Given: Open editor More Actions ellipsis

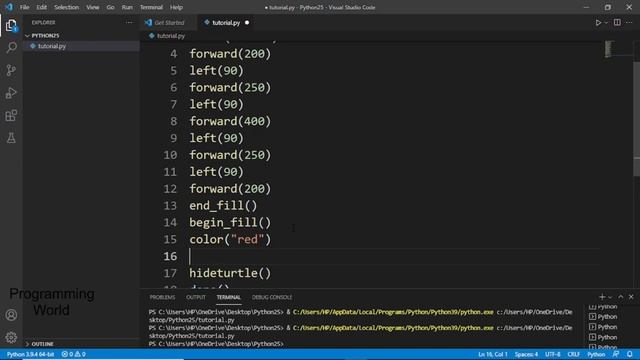Looking at the screenshot, I should pyautogui.click(x=629, y=23).
